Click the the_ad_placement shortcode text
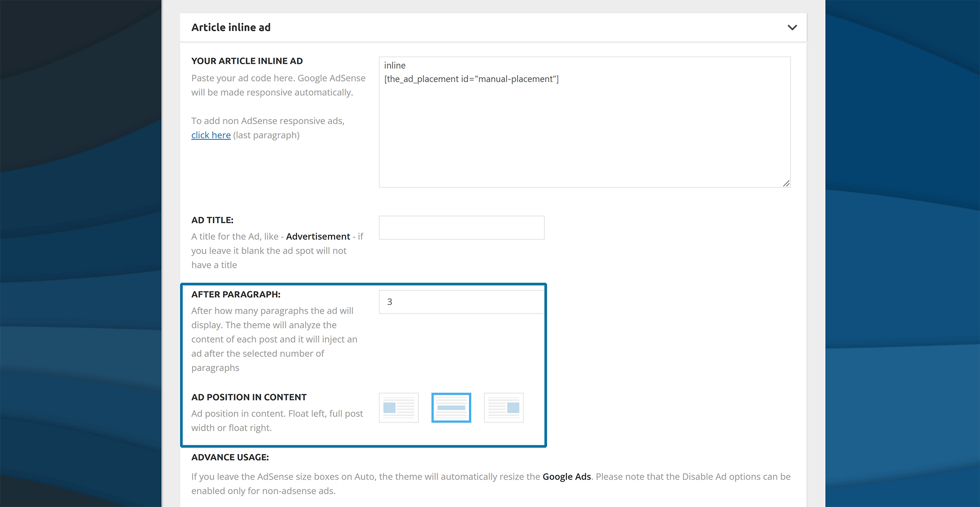 pos(471,79)
